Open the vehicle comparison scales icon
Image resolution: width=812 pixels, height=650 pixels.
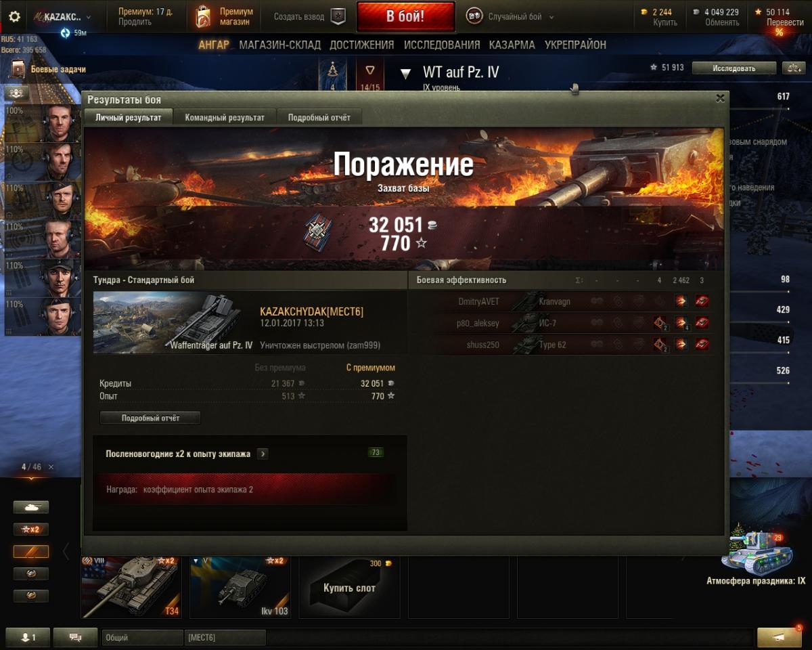pyautogui.click(x=792, y=68)
